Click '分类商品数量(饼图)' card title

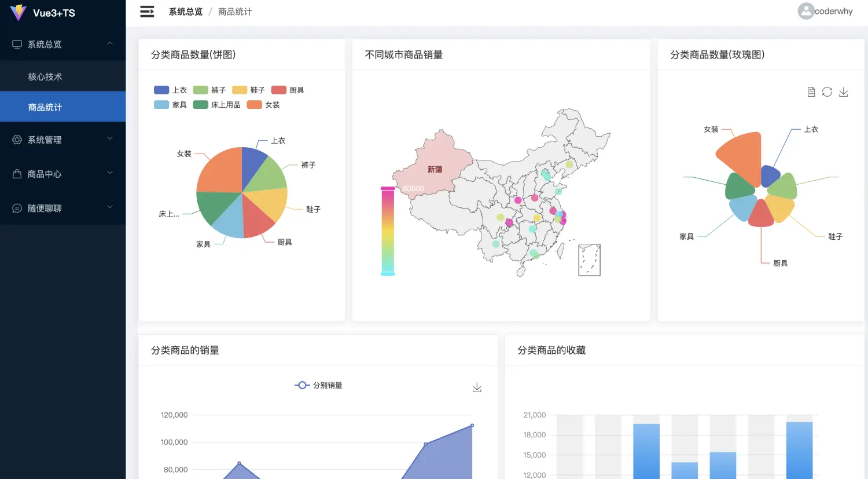[x=193, y=54]
